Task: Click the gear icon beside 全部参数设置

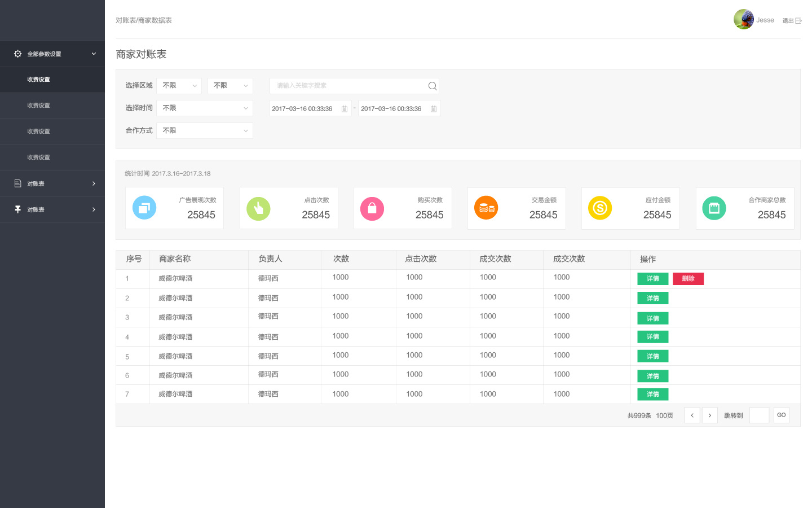Action: (x=17, y=54)
